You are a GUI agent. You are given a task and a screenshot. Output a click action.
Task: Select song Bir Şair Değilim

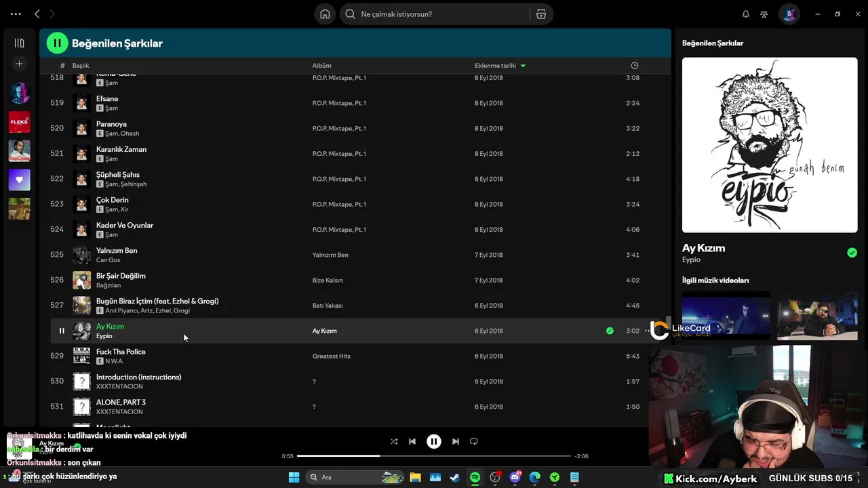coord(121,276)
